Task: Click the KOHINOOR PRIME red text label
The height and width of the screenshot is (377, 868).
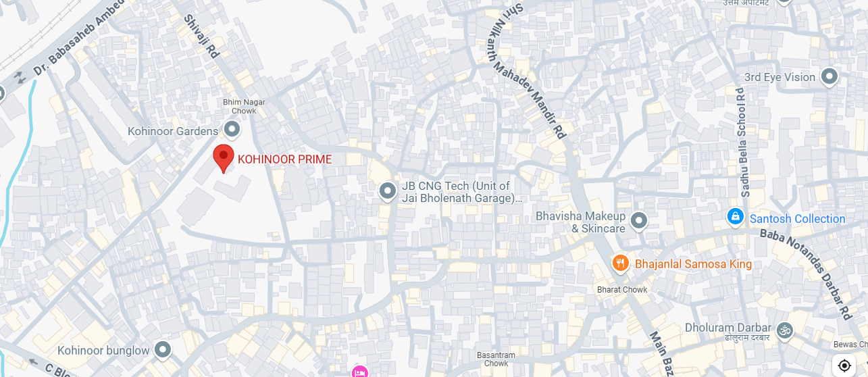Action: tap(284, 159)
